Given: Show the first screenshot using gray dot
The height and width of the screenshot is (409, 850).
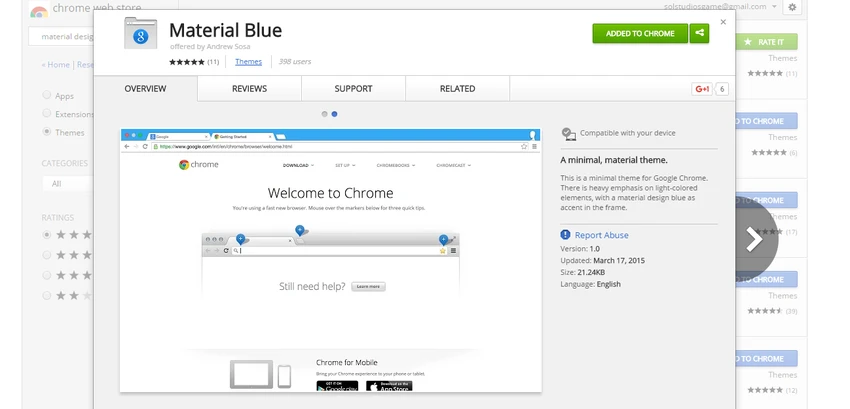Looking at the screenshot, I should point(325,114).
